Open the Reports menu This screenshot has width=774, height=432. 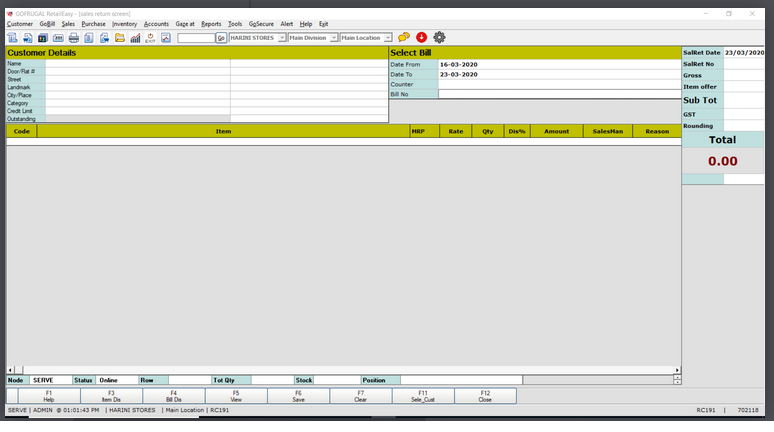click(x=211, y=23)
